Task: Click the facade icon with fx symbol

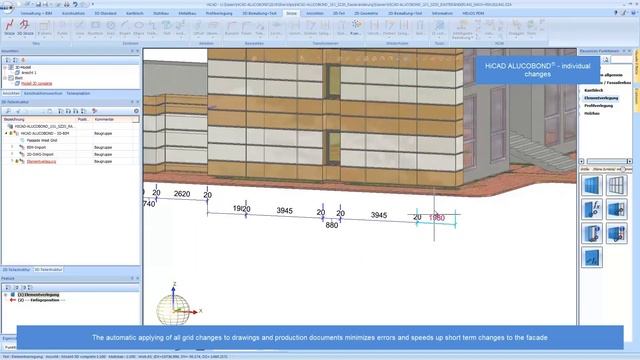Action: (x=592, y=209)
